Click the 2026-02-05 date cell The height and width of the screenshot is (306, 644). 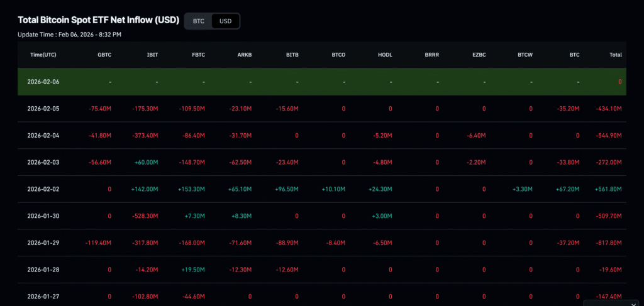(43, 109)
